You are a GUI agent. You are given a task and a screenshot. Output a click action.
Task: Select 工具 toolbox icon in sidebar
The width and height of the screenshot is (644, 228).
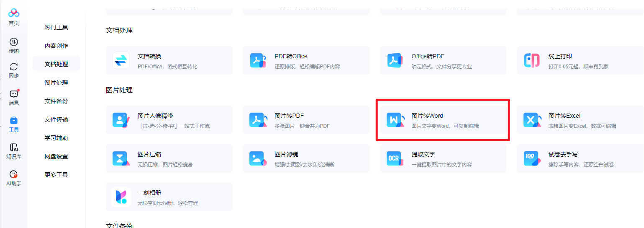14,120
